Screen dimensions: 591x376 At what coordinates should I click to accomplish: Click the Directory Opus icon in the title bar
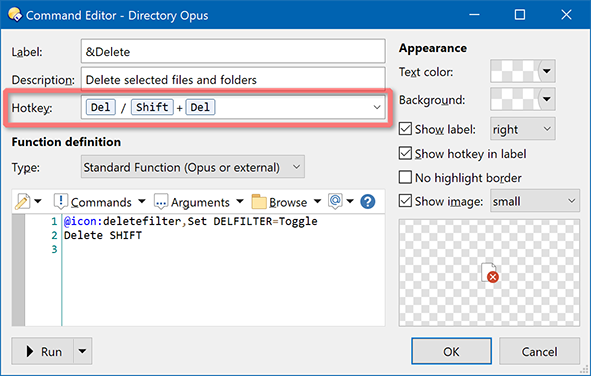pyautogui.click(x=15, y=15)
